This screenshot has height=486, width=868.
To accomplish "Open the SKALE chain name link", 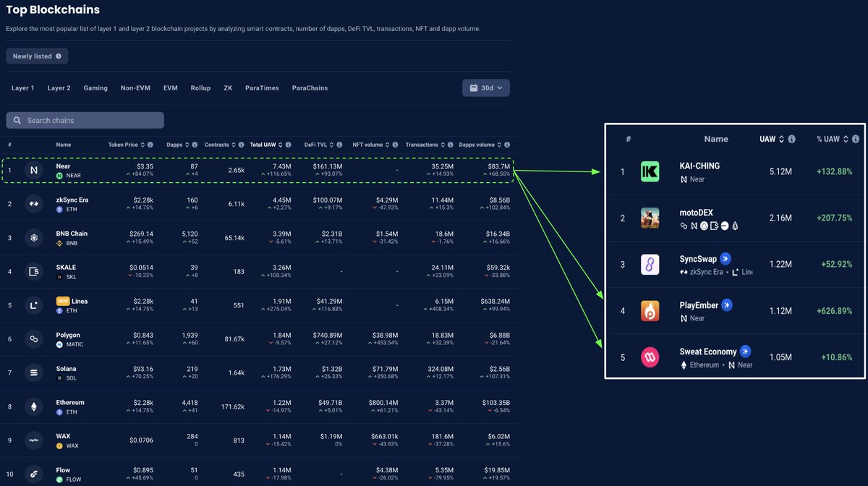I will (x=66, y=268).
